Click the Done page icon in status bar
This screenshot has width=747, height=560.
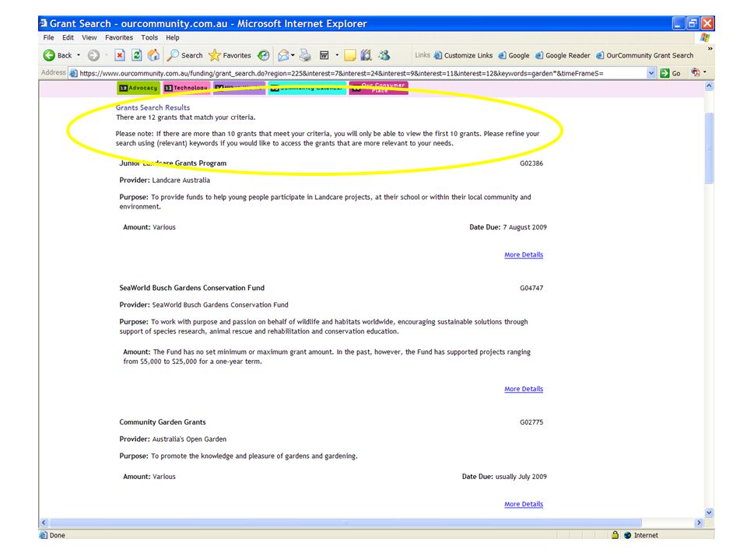44,535
